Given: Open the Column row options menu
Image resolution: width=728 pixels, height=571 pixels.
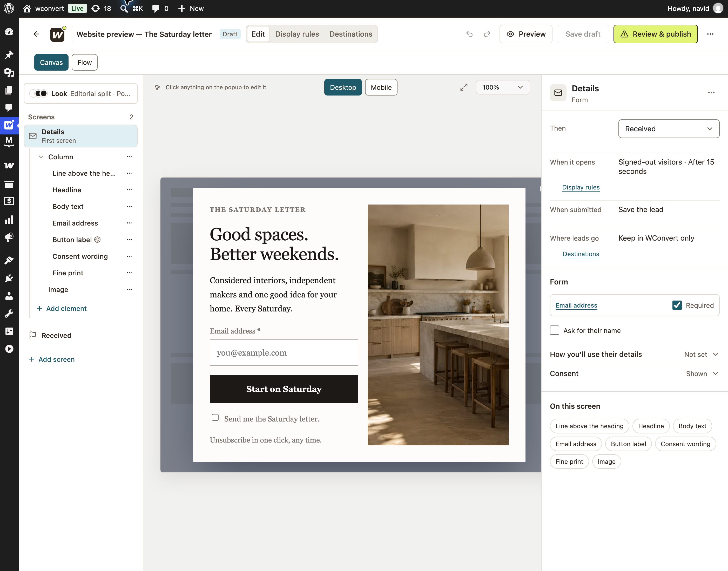Looking at the screenshot, I should (129, 157).
